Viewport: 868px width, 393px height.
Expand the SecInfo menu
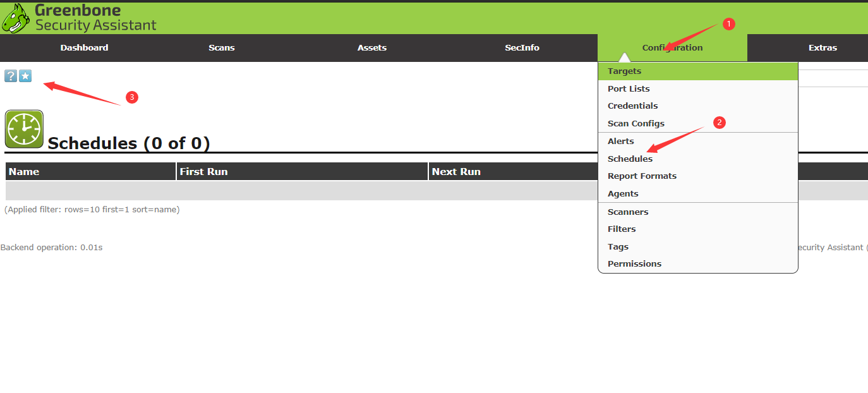click(x=522, y=48)
